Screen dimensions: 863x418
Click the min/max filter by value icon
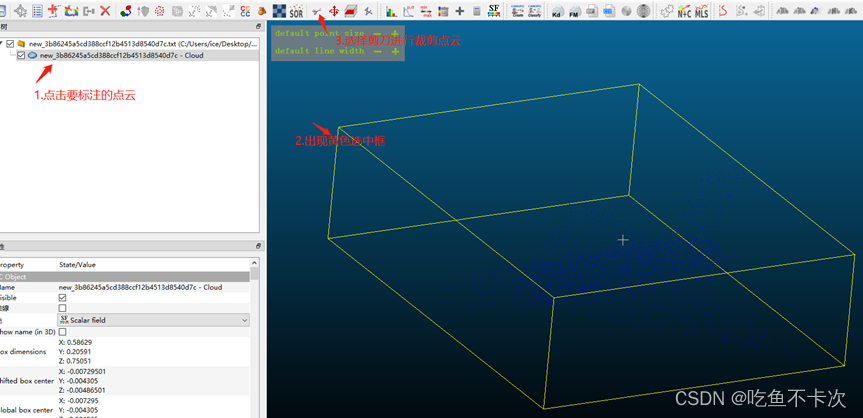coord(425,10)
